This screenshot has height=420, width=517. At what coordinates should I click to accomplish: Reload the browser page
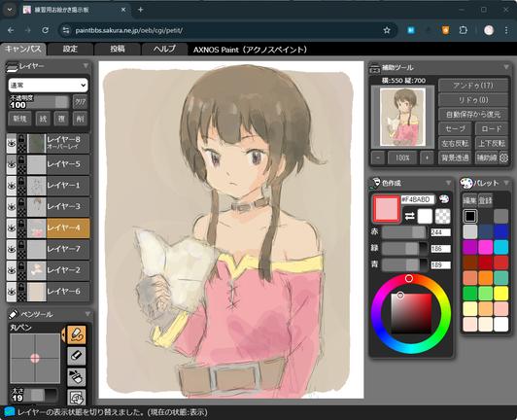(x=45, y=30)
